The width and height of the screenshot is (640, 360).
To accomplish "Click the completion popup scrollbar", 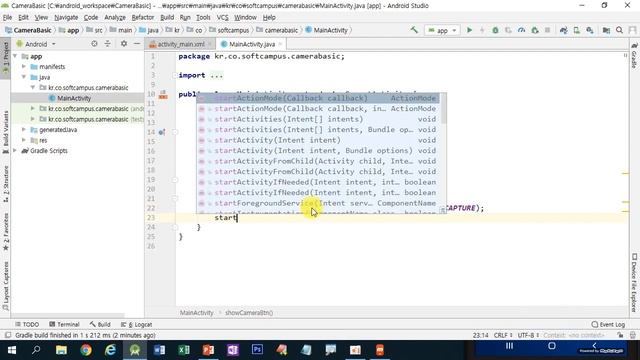I will coord(443,109).
